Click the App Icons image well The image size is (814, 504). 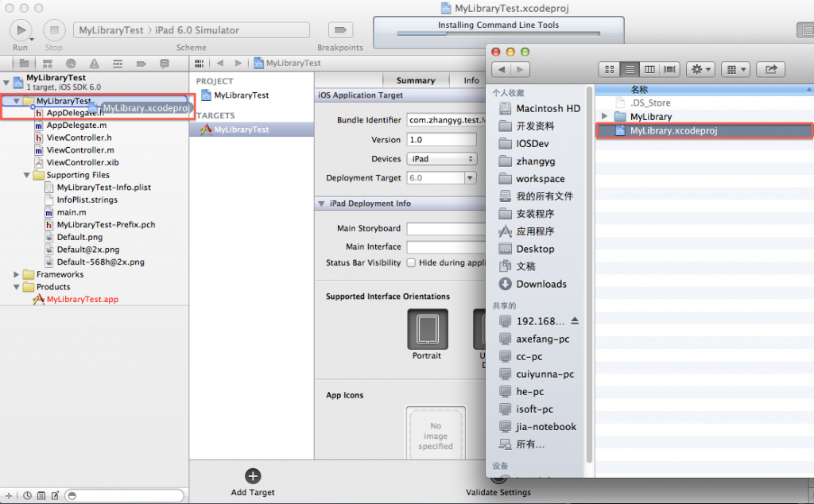coord(436,432)
